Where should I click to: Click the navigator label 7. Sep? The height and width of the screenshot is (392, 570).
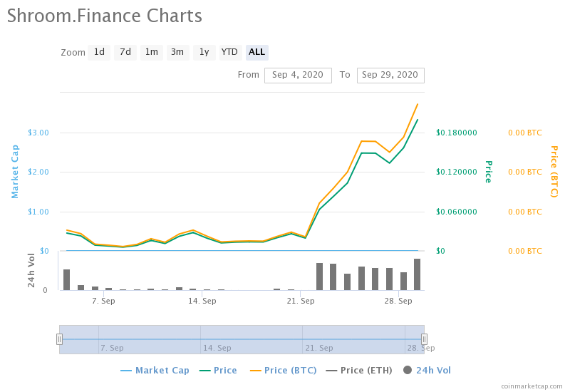click(112, 348)
